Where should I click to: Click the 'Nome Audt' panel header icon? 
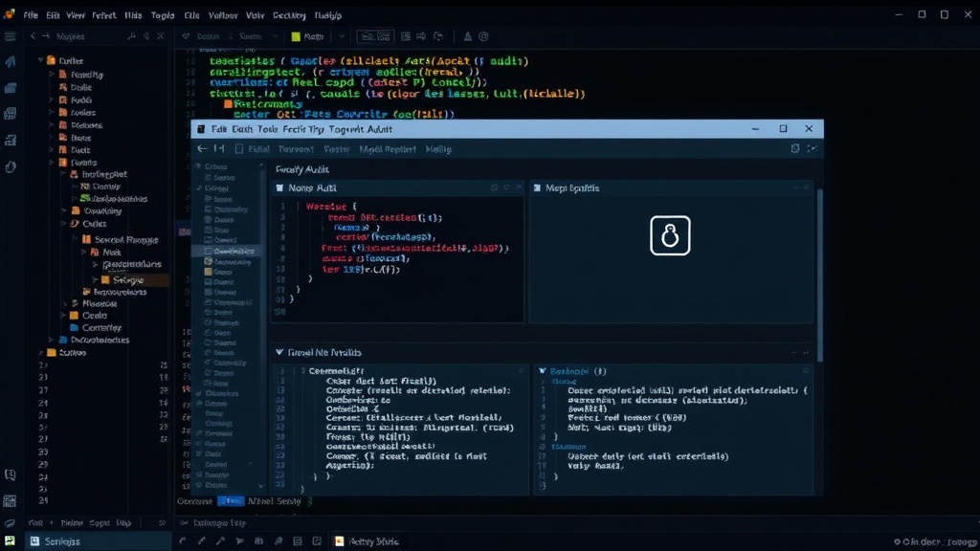(x=280, y=187)
